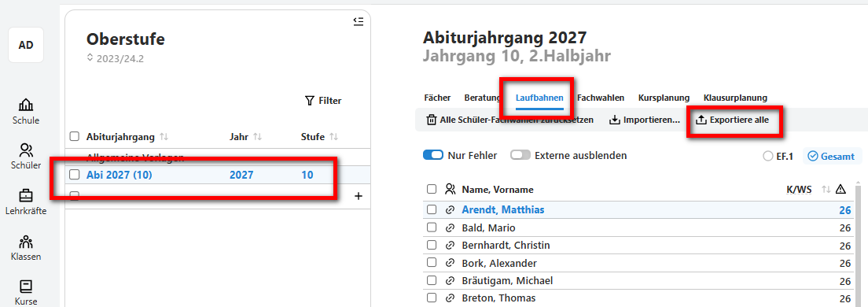The width and height of the screenshot is (868, 307).
Task: Go to Lehrkräfte briefcase icon
Action: (25, 196)
